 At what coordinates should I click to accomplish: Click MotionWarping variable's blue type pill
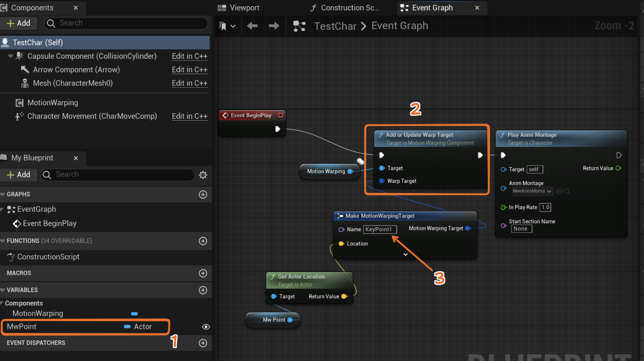pyautogui.click(x=135, y=314)
